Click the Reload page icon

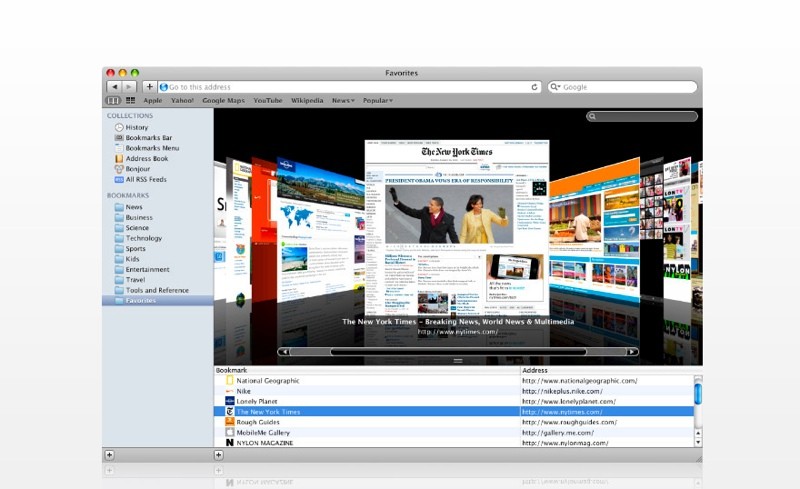click(x=535, y=87)
